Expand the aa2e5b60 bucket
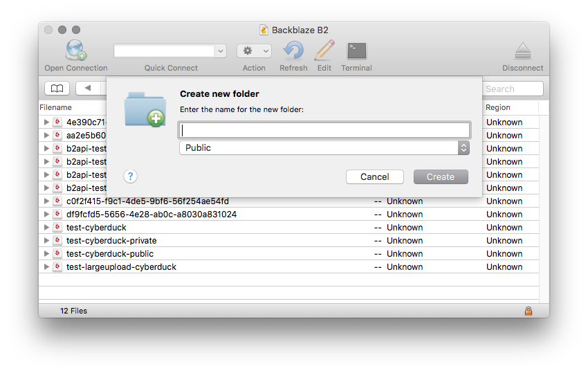 point(46,135)
